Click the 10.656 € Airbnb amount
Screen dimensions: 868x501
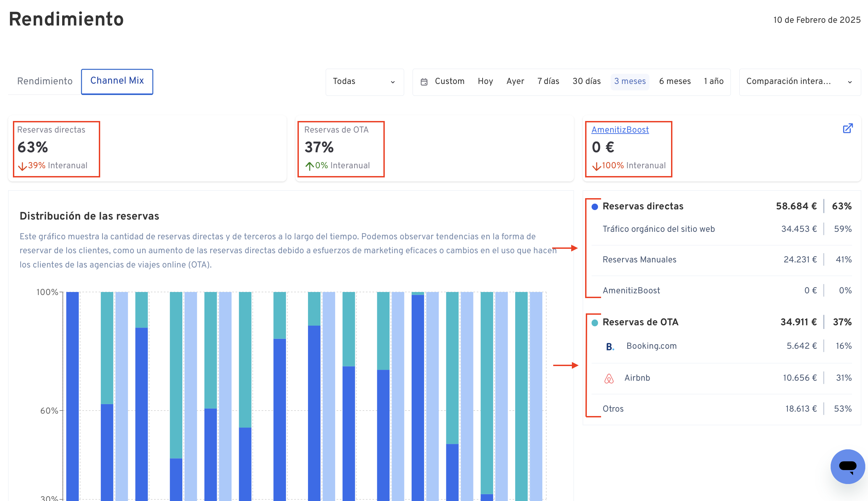[800, 378]
